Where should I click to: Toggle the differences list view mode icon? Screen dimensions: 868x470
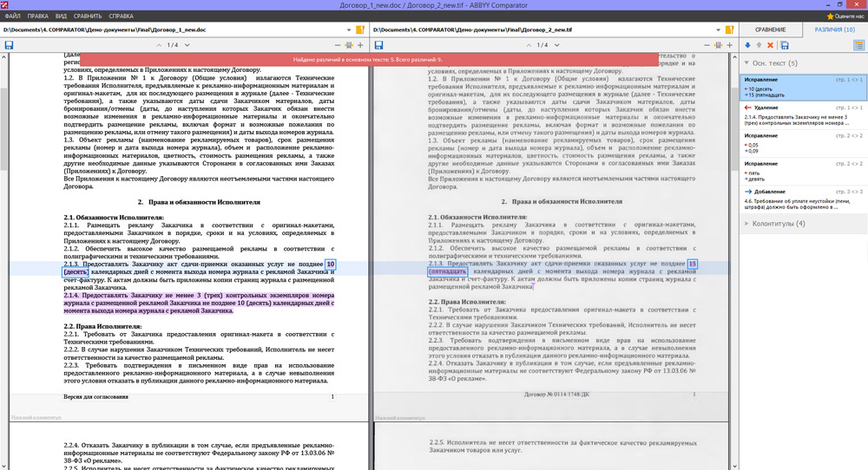coord(858,45)
